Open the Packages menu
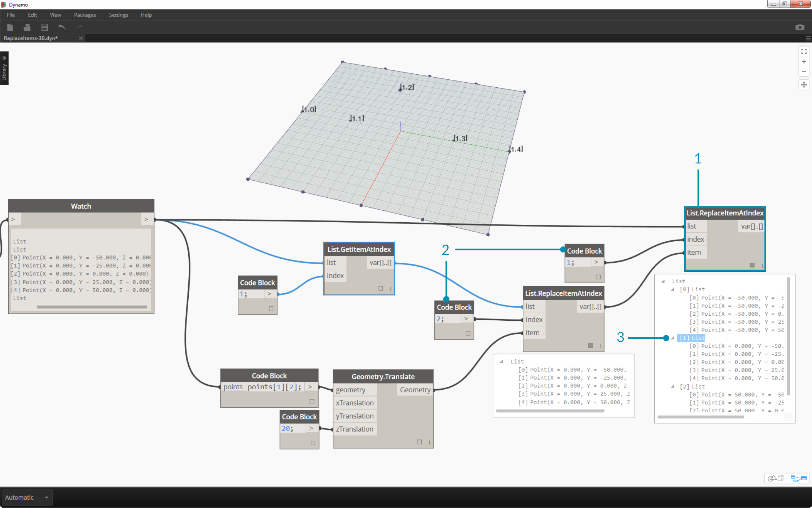The width and height of the screenshot is (812, 508). (x=85, y=15)
